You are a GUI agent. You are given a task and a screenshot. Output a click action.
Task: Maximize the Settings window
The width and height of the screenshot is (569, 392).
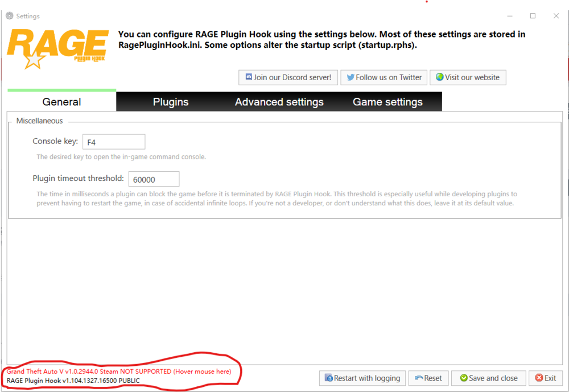533,16
